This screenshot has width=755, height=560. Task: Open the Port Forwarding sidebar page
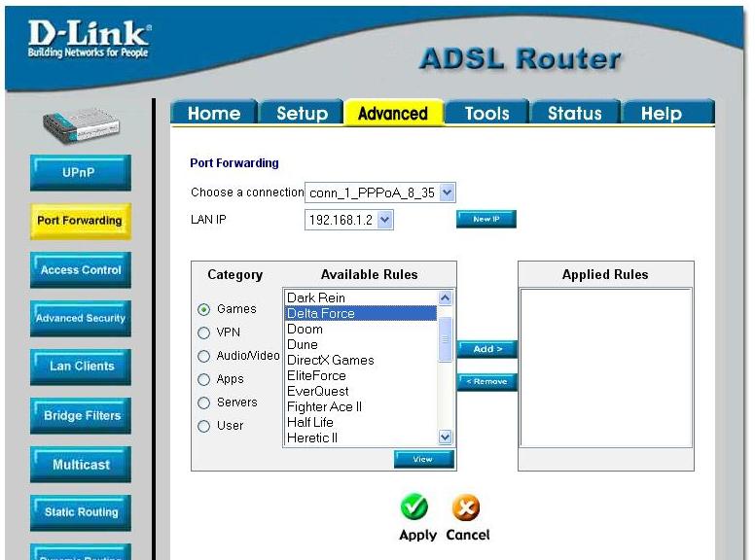(x=81, y=222)
